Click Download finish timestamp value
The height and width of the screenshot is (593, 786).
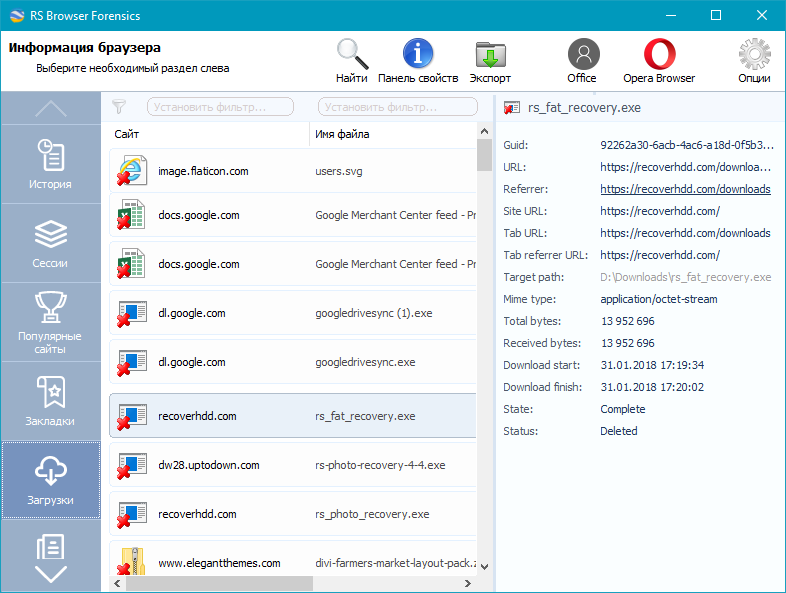[x=652, y=387]
